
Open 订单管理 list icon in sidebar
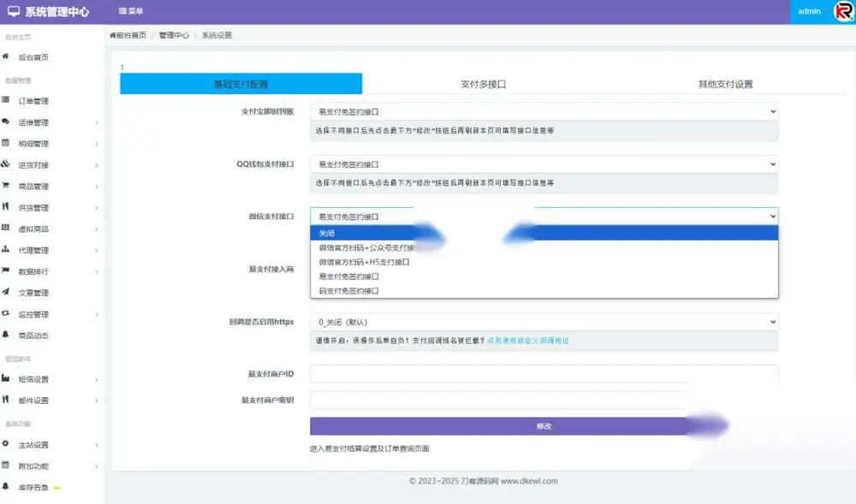click(5, 100)
